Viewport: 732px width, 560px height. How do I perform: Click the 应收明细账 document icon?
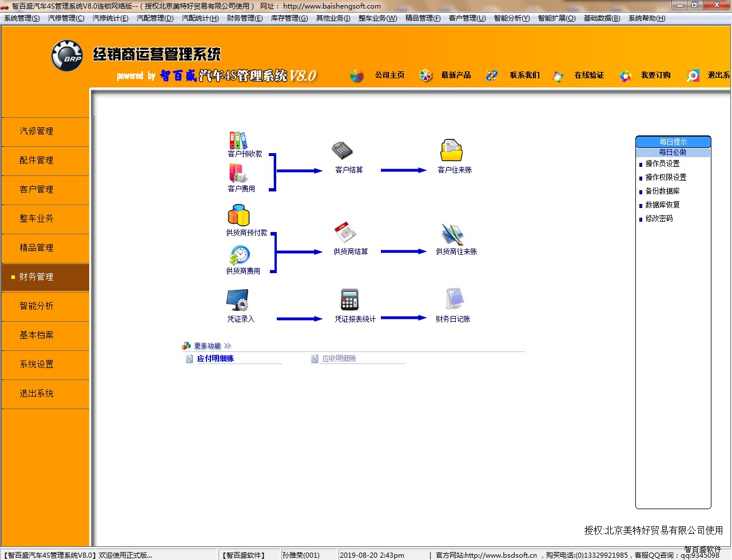(315, 359)
